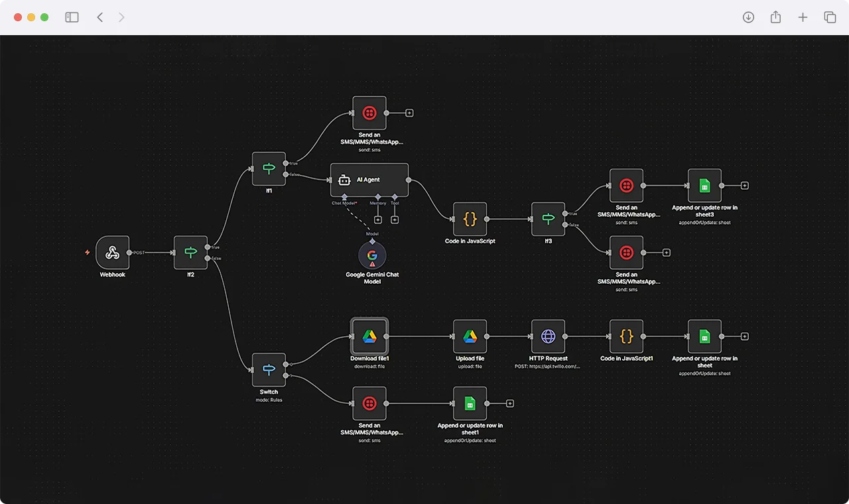Add node after Append or update row in sheet3
The image size is (849, 504).
745,186
